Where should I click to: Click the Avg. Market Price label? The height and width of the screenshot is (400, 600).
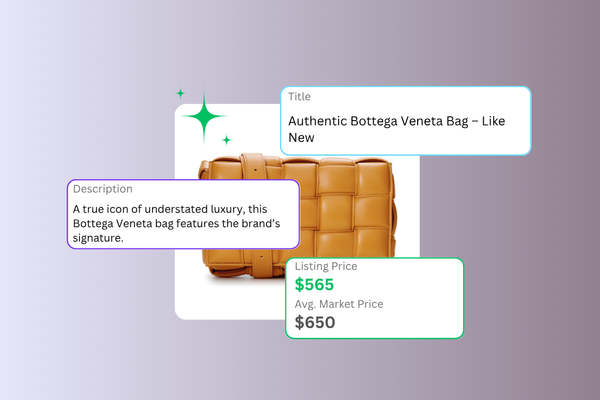coord(339,304)
